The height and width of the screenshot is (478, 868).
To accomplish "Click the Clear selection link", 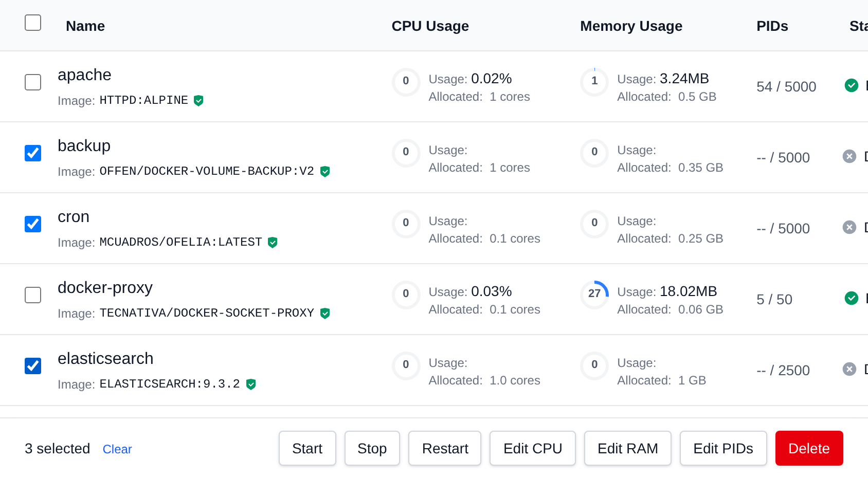I will [x=117, y=449].
